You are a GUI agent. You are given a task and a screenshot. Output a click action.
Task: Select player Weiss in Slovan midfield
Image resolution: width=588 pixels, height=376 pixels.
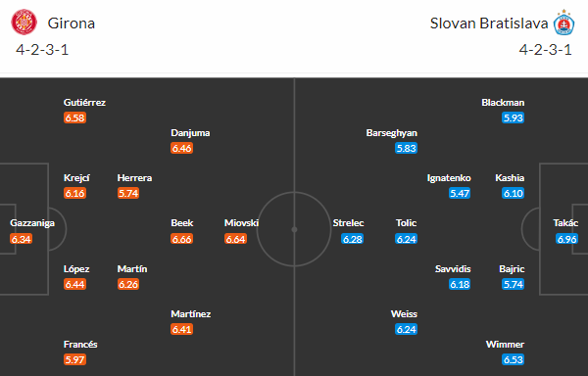point(404,314)
